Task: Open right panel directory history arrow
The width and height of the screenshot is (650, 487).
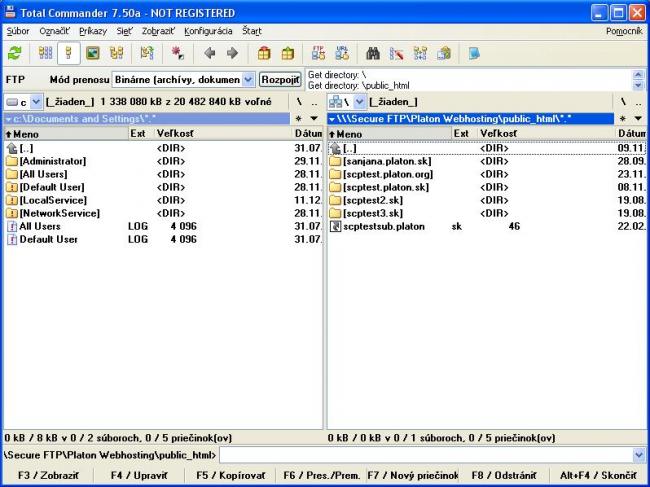Action: (638, 119)
